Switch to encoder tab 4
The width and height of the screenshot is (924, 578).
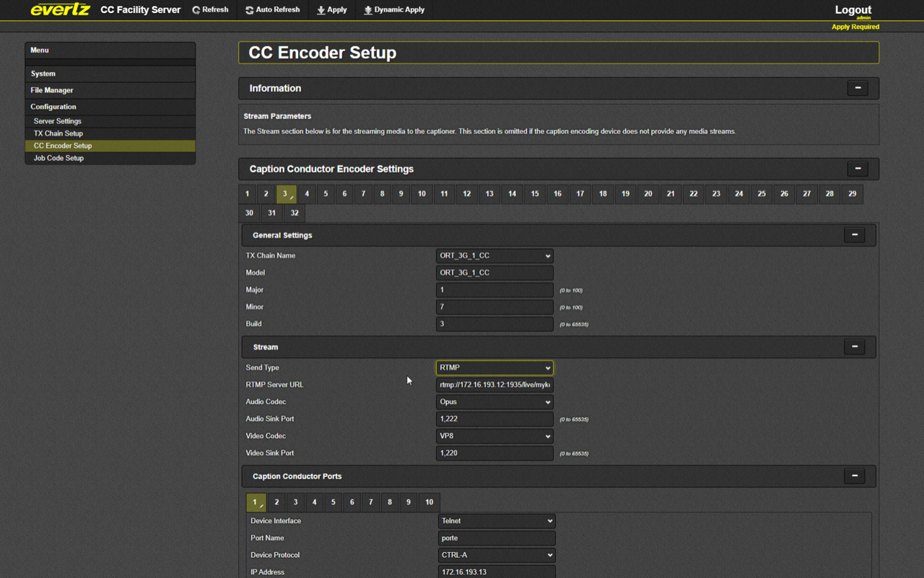pyautogui.click(x=307, y=193)
